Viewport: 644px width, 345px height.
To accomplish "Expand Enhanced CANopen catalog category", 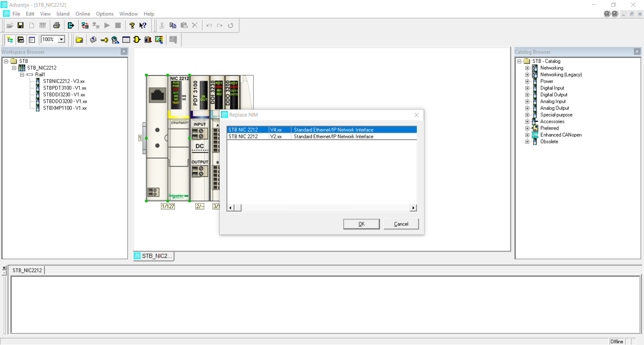I will click(x=527, y=135).
